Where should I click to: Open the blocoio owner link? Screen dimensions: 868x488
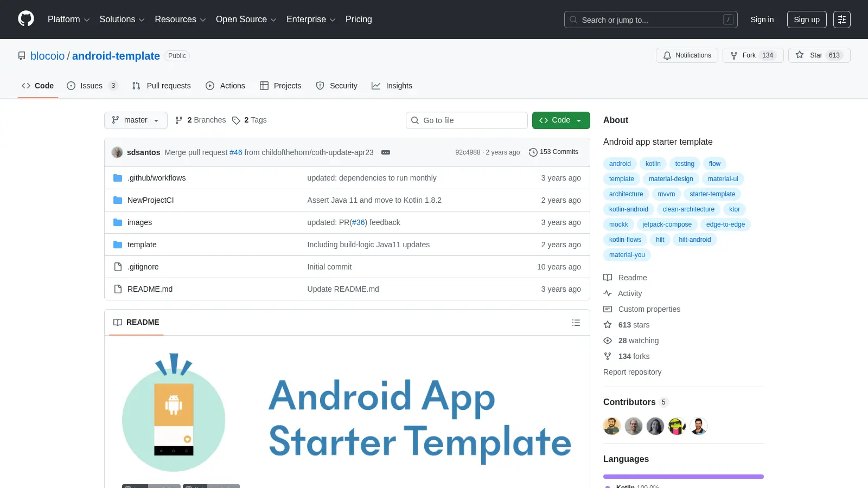(47, 56)
